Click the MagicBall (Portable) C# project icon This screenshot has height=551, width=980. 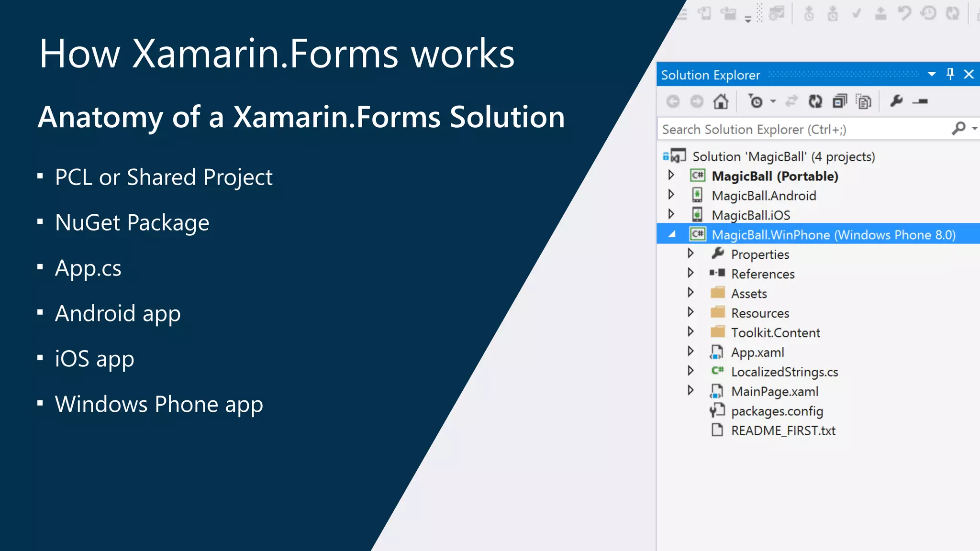(x=697, y=175)
